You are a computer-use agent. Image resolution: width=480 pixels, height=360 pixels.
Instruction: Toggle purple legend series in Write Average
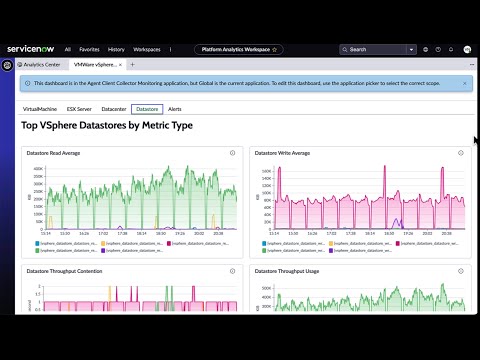coord(360,250)
